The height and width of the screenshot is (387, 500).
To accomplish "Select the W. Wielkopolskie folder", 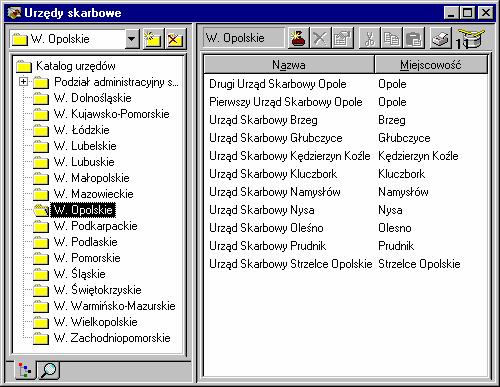I will [x=85, y=322].
